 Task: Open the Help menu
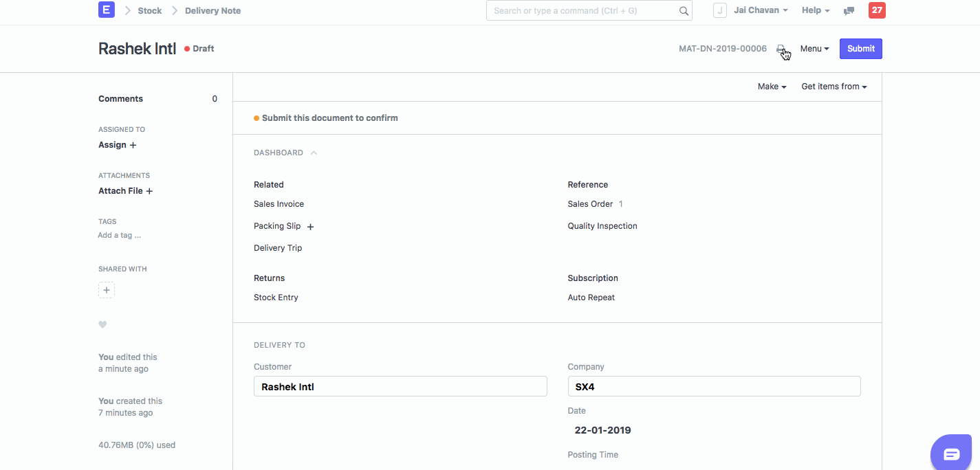(x=815, y=10)
